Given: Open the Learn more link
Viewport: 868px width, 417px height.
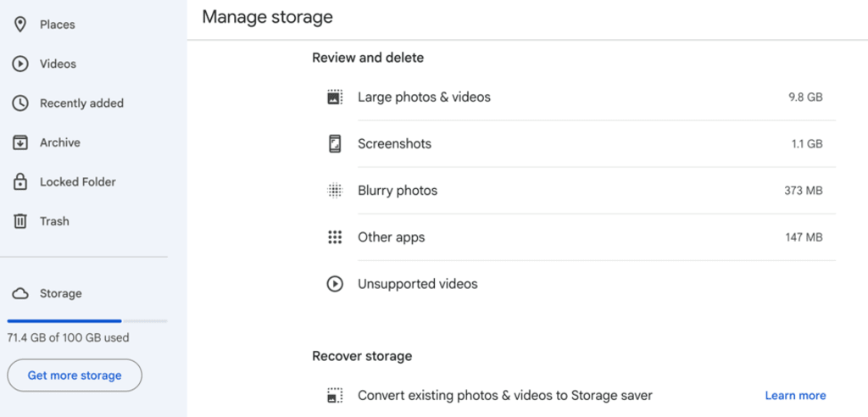Looking at the screenshot, I should (795, 395).
